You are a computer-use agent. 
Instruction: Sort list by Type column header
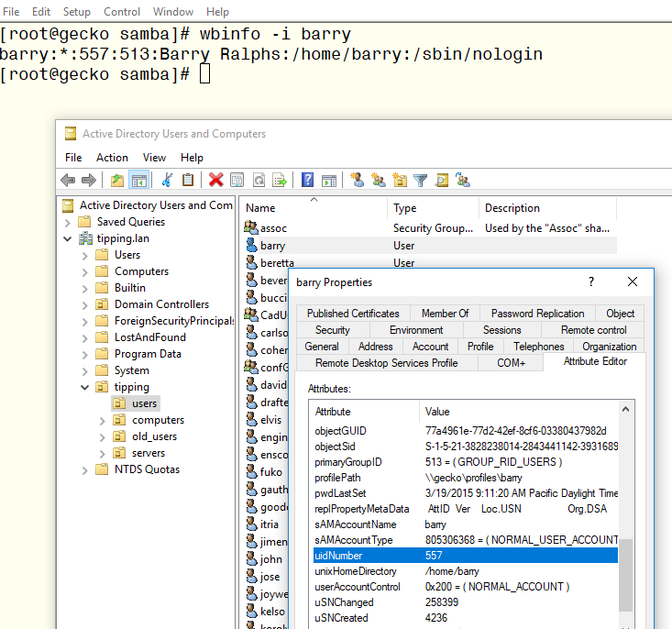click(434, 208)
